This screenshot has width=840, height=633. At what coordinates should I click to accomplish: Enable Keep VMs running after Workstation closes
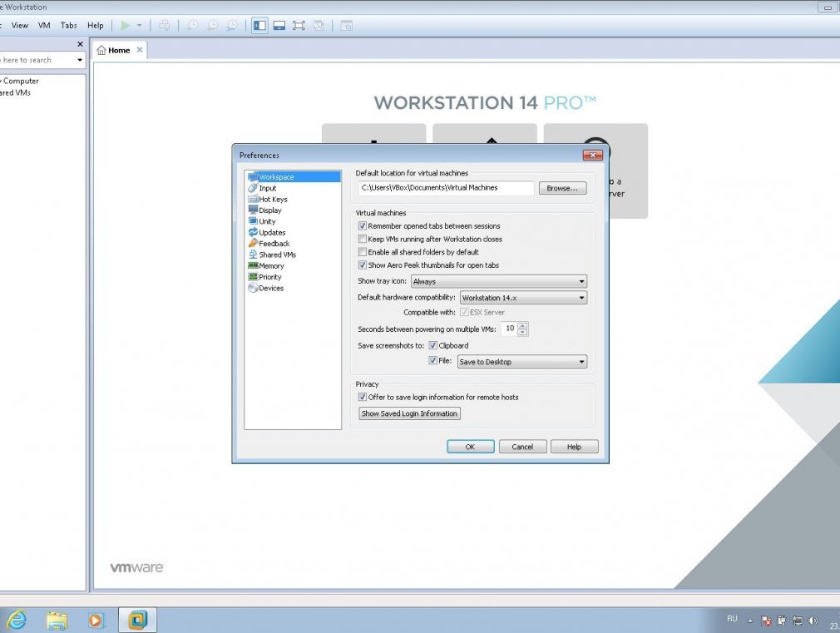click(x=363, y=239)
